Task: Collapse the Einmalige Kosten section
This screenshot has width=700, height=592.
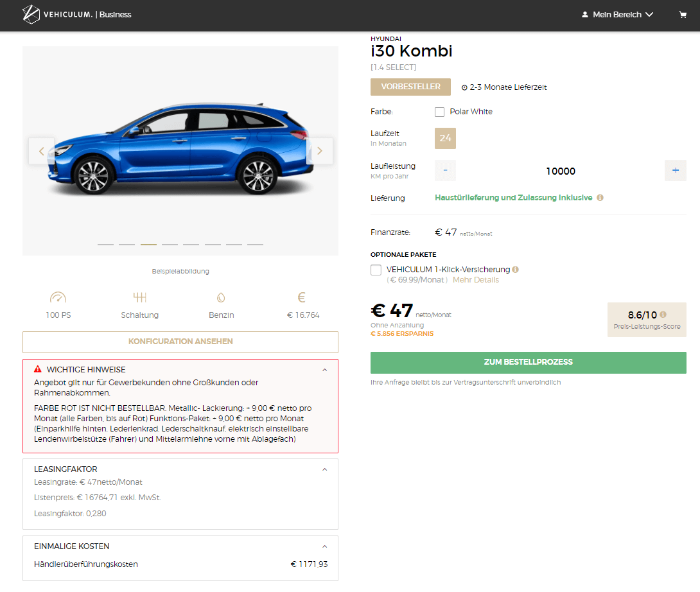Action: (x=324, y=546)
